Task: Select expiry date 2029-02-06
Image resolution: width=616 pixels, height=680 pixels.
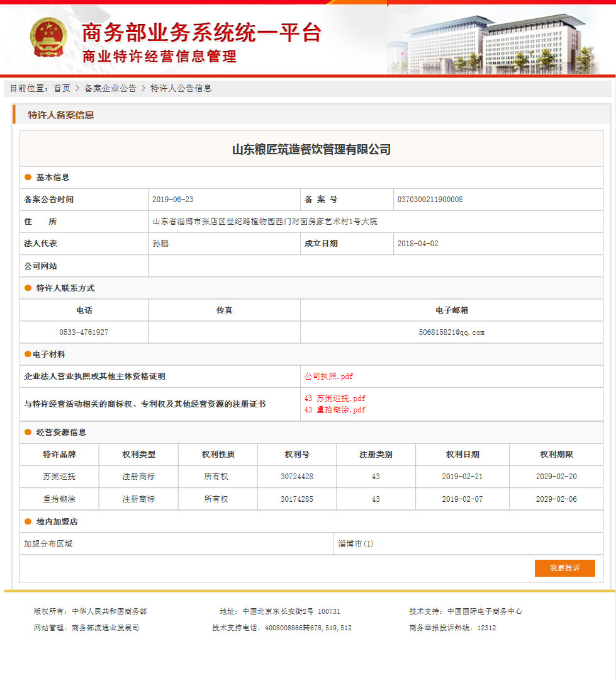Action: point(556,499)
